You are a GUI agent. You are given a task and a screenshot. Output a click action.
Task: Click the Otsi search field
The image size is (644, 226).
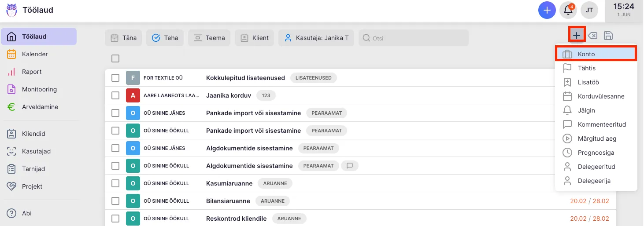(x=413, y=38)
